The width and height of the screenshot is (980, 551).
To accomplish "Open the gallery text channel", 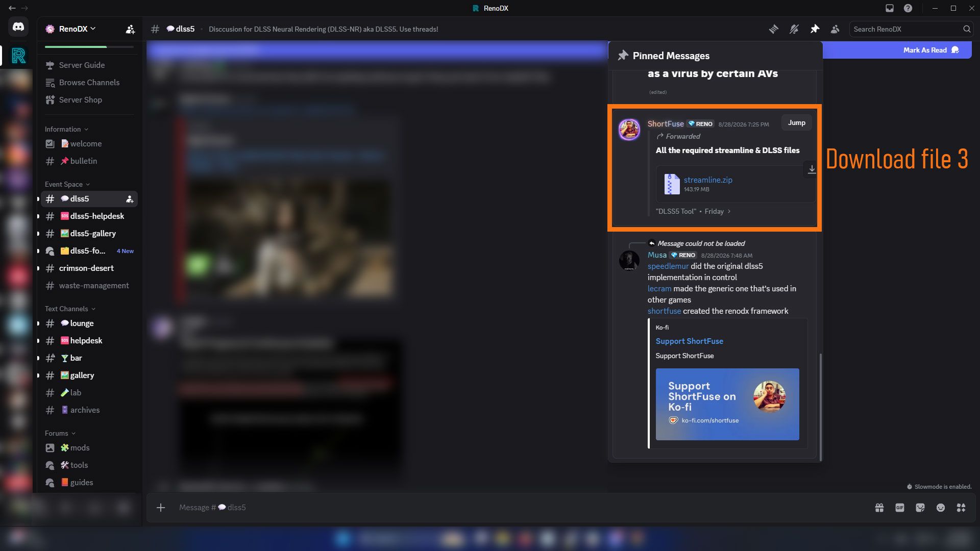I will pyautogui.click(x=89, y=375).
